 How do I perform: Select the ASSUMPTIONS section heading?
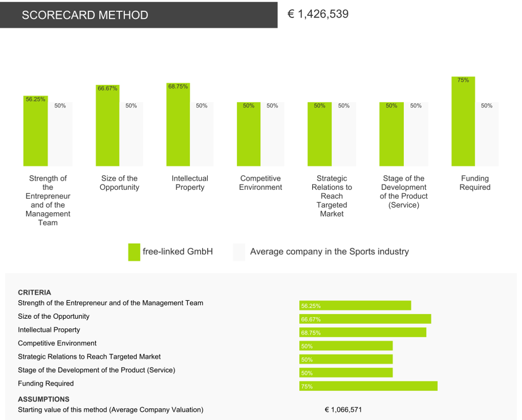44,399
